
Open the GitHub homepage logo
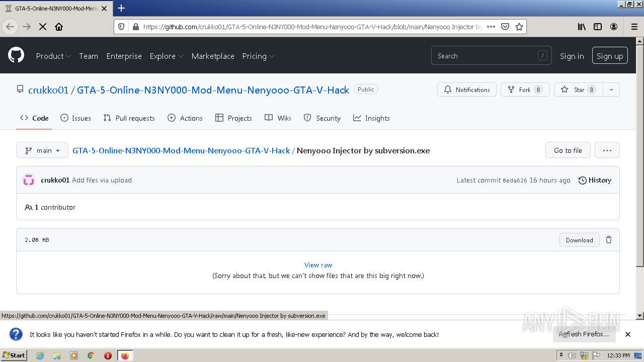click(16, 55)
